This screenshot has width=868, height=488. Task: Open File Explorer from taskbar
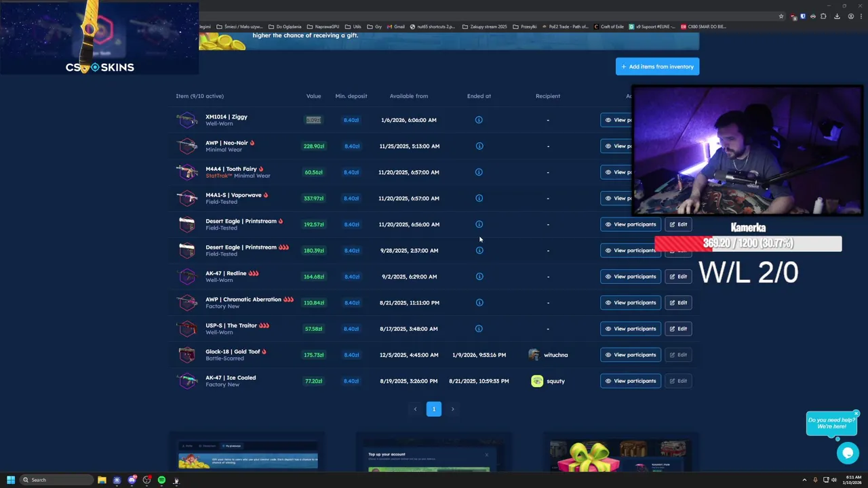point(102,480)
